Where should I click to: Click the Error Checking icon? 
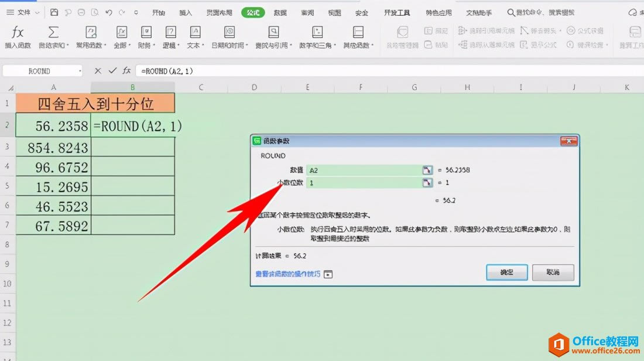[570, 45]
